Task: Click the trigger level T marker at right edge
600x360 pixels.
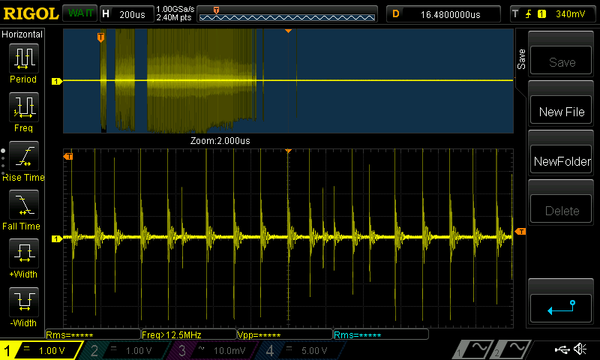Action: tap(520, 231)
